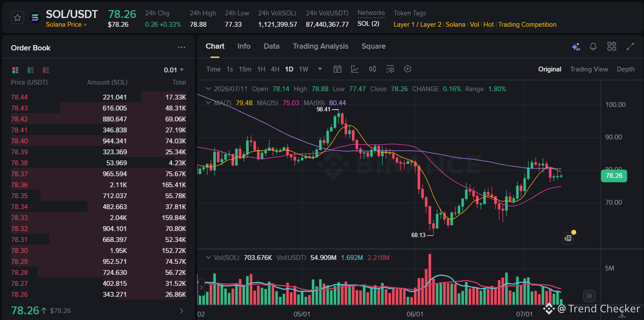Screen dimensions: 644x320
Task: Select the 78.33 ask price row
Action: coord(99,218)
